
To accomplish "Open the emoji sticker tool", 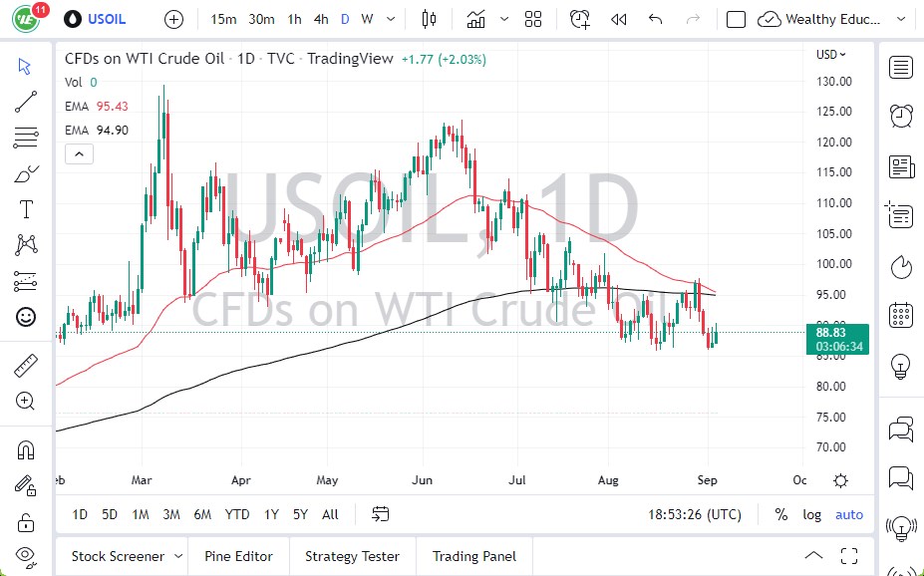I will coord(25,317).
